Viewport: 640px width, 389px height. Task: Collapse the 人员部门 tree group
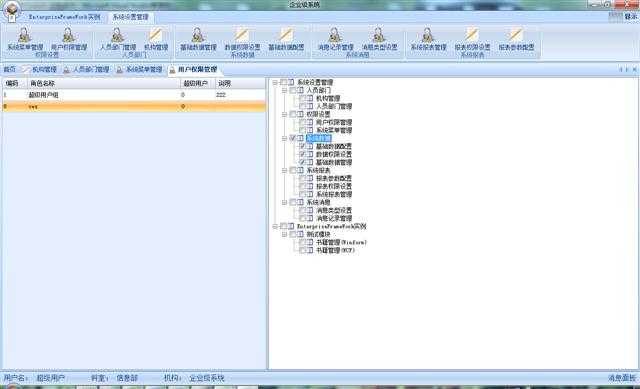(284, 90)
